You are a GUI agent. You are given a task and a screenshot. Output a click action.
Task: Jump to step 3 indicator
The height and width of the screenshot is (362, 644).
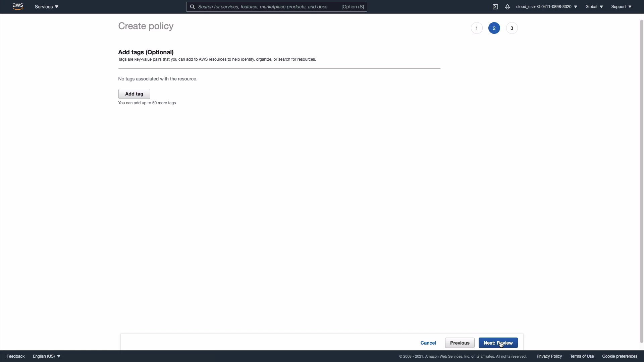[512, 28]
